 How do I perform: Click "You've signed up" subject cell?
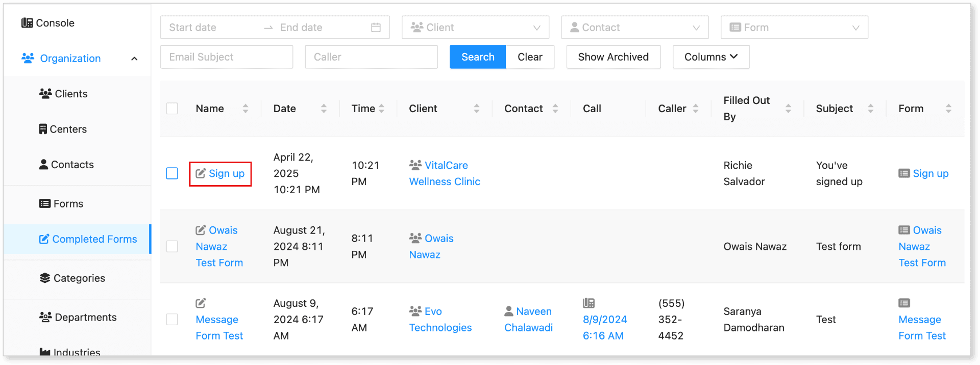click(x=839, y=173)
